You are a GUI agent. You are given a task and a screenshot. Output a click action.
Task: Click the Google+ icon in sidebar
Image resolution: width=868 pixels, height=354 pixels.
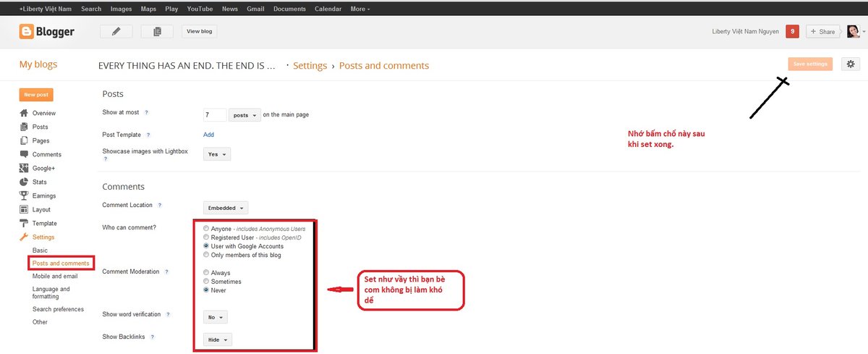pos(24,168)
